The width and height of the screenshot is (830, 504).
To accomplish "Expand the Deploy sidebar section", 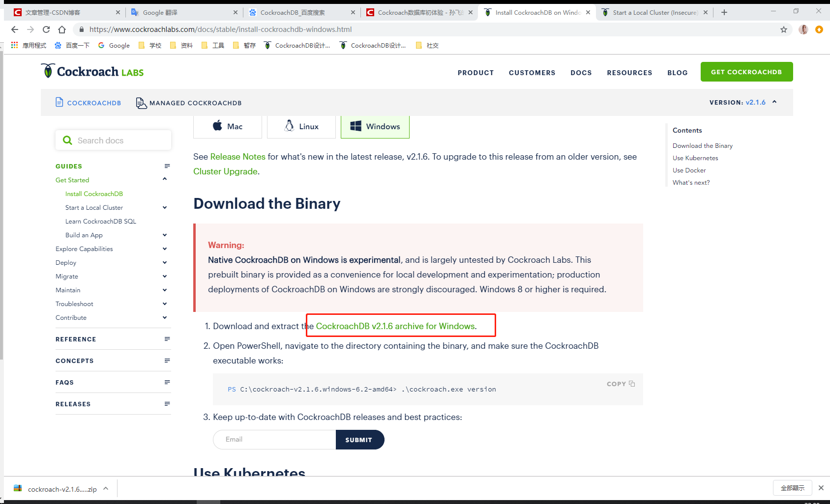I will pos(165,262).
